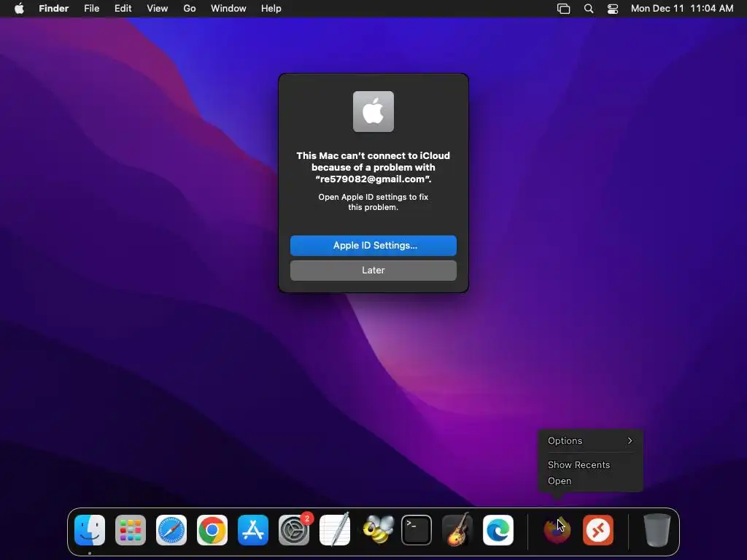Click the screen mirroring menu bar icon
The image size is (747, 560).
[x=564, y=9]
